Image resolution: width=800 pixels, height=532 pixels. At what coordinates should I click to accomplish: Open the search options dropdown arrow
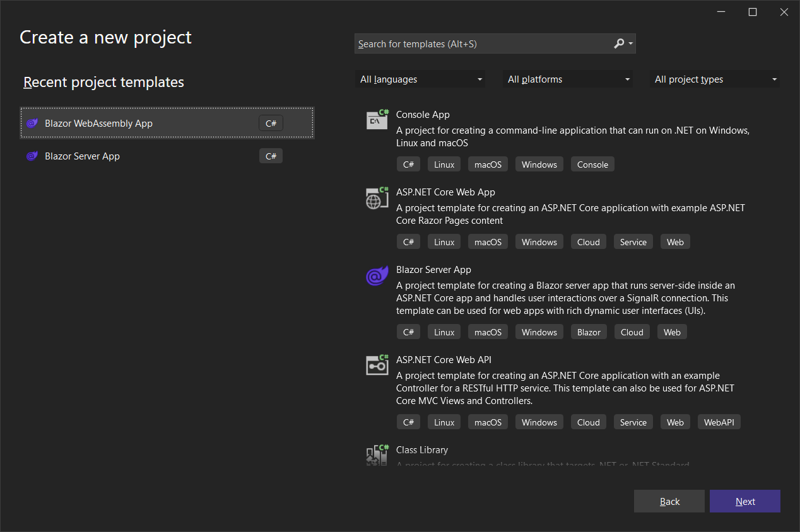point(630,44)
